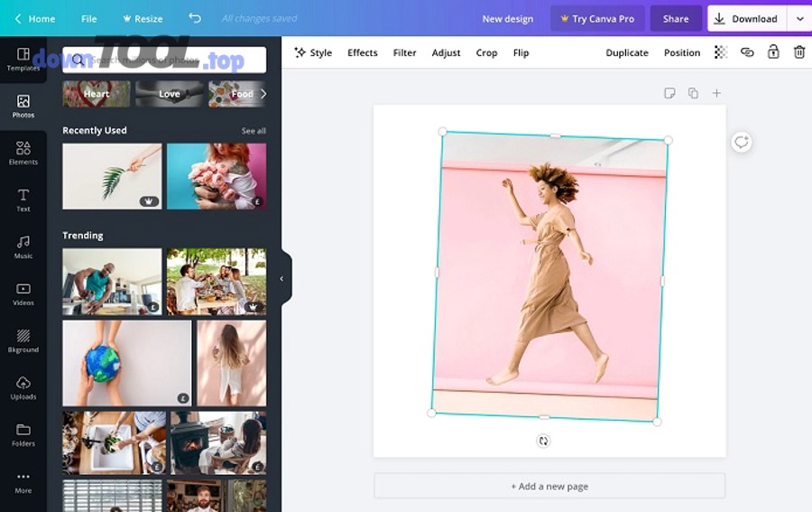812x512 pixels.
Task: Select the washing vegetables sink photo
Action: 115,443
